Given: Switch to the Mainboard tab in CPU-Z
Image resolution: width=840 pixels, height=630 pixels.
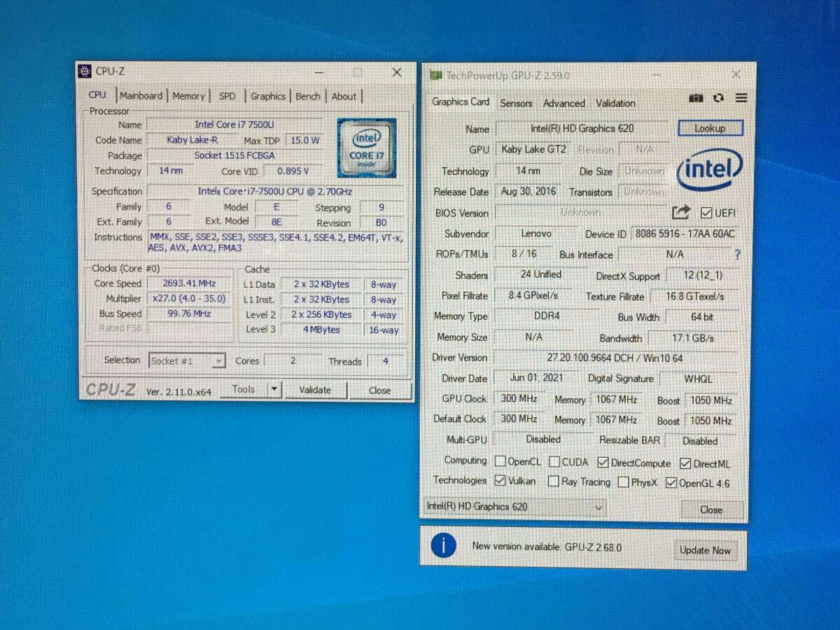Looking at the screenshot, I should coord(141,96).
